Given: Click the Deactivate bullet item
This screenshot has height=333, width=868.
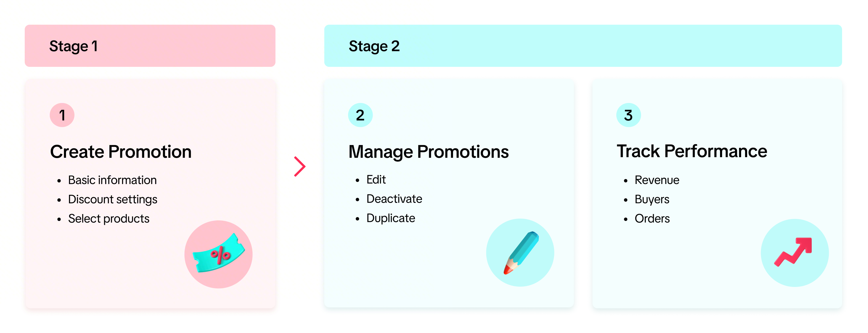Looking at the screenshot, I should coord(394,199).
